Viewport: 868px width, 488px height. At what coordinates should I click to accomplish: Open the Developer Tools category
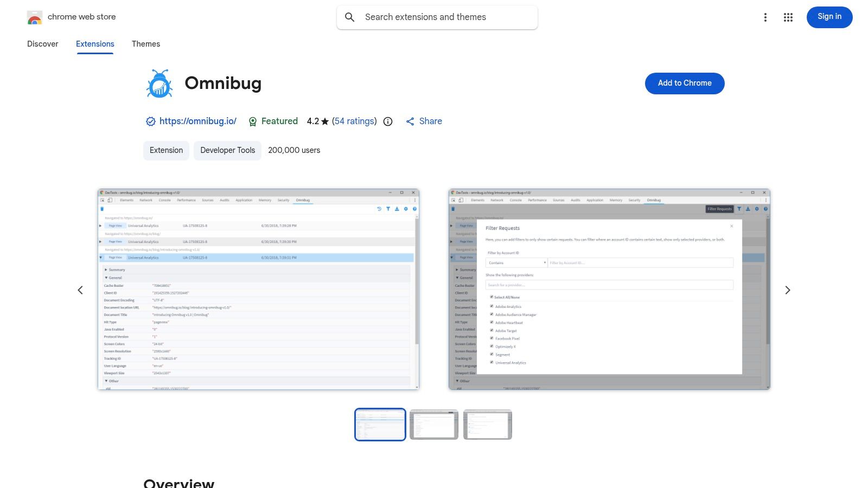(227, 150)
